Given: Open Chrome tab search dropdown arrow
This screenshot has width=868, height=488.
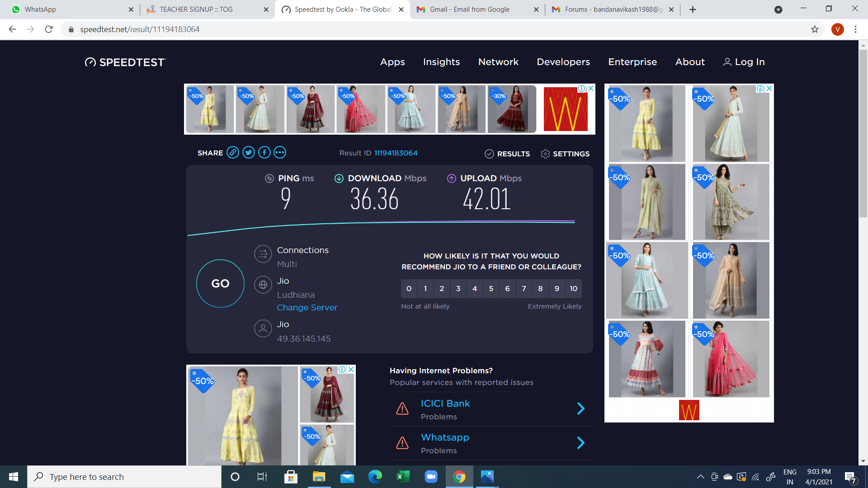Looking at the screenshot, I should [x=778, y=9].
